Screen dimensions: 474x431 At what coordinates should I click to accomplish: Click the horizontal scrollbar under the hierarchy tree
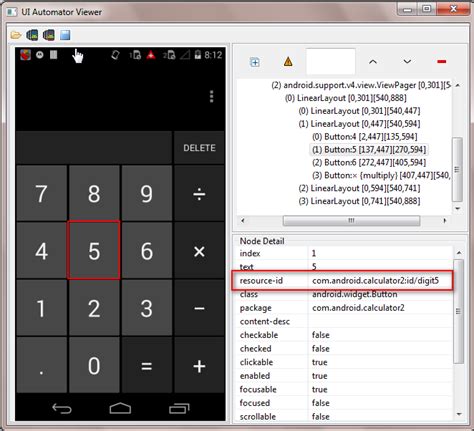click(x=351, y=221)
